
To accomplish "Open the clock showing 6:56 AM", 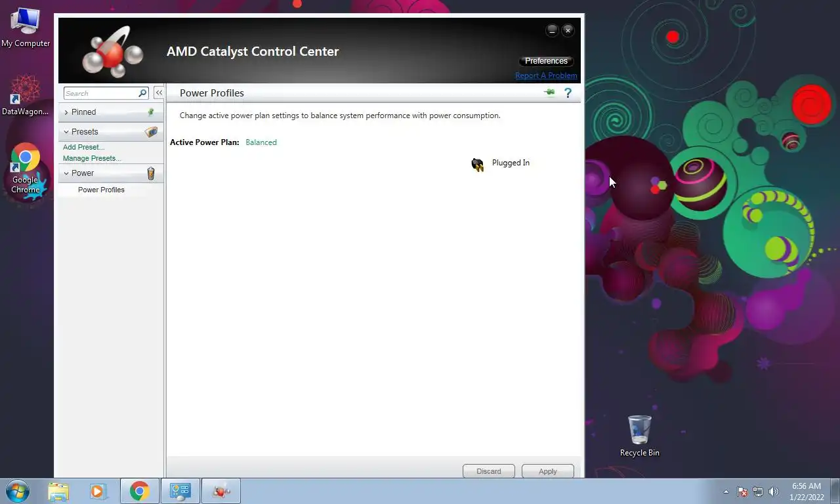I will click(x=807, y=492).
